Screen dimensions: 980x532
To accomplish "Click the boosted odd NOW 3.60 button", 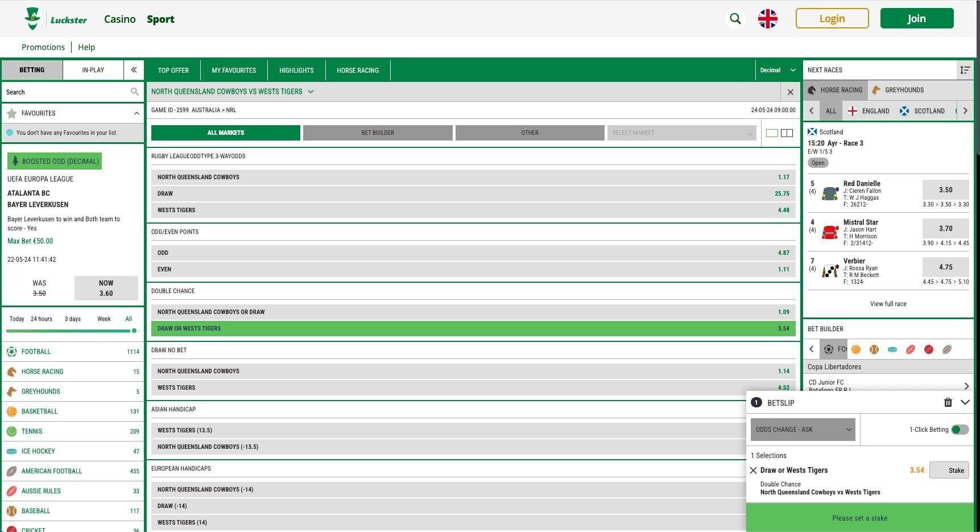I will [106, 288].
